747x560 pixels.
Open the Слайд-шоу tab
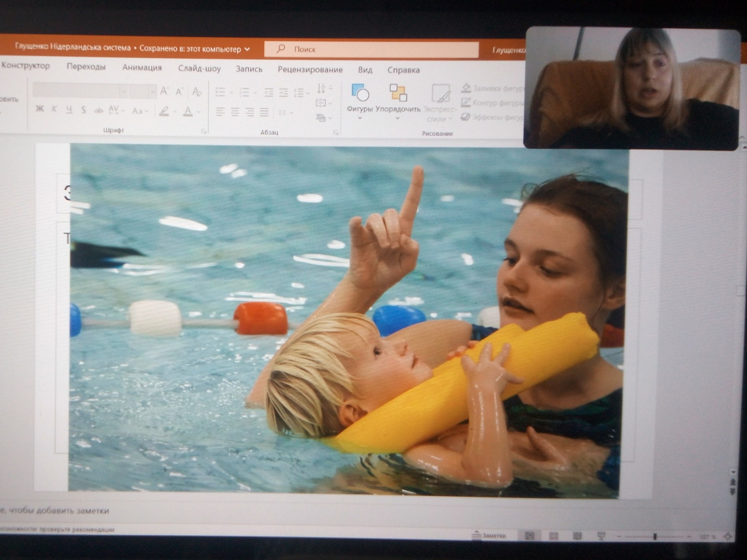(x=199, y=68)
